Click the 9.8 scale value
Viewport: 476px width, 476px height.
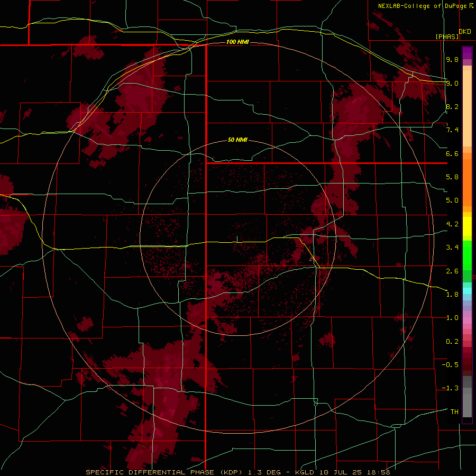(x=452, y=60)
